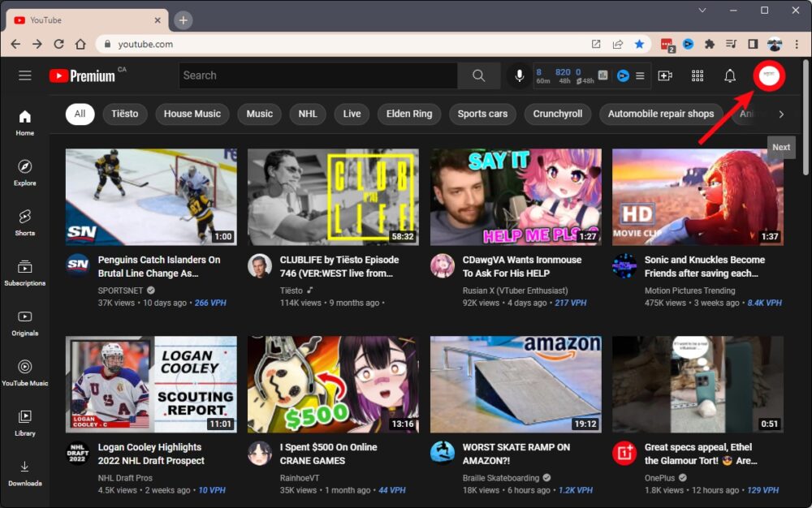The image size is (812, 508).
Task: Select the Elden Ring chip
Action: click(409, 114)
